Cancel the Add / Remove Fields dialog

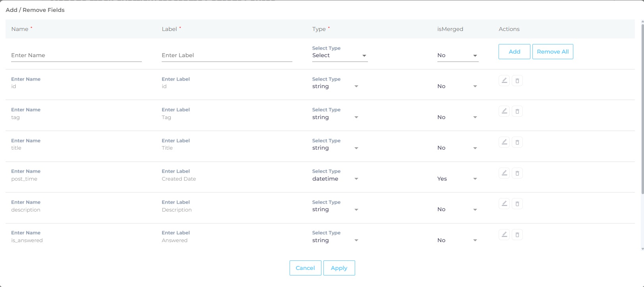tap(305, 268)
